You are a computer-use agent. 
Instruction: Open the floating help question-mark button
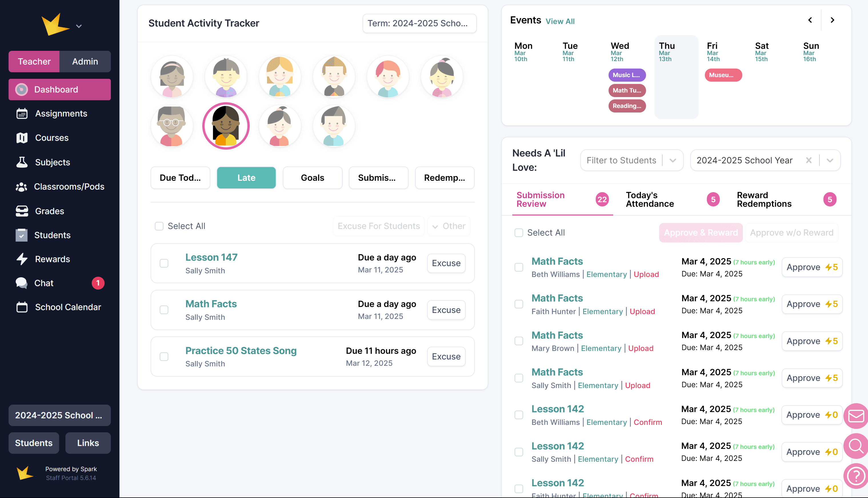tap(856, 476)
